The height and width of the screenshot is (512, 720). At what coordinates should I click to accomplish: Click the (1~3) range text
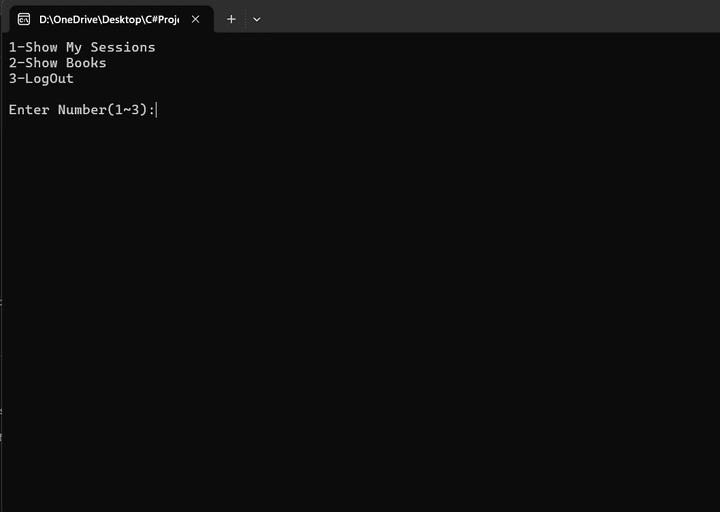point(127,110)
